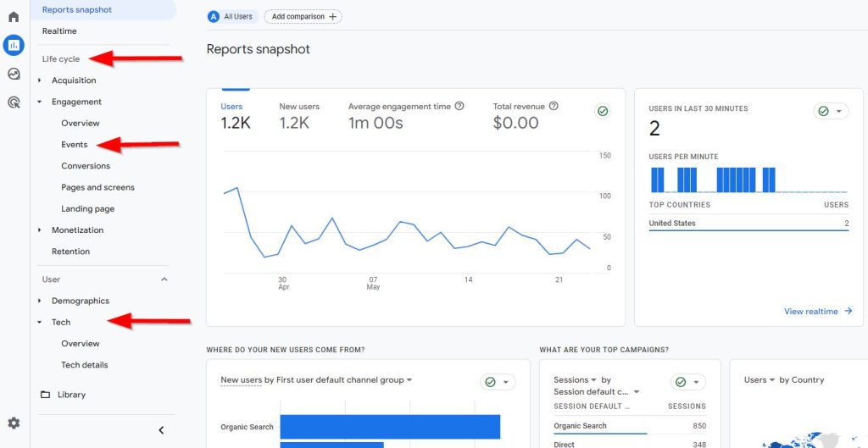Open the Explore icon in left rail
Image resolution: width=868 pixels, height=448 pixels.
pyautogui.click(x=14, y=74)
